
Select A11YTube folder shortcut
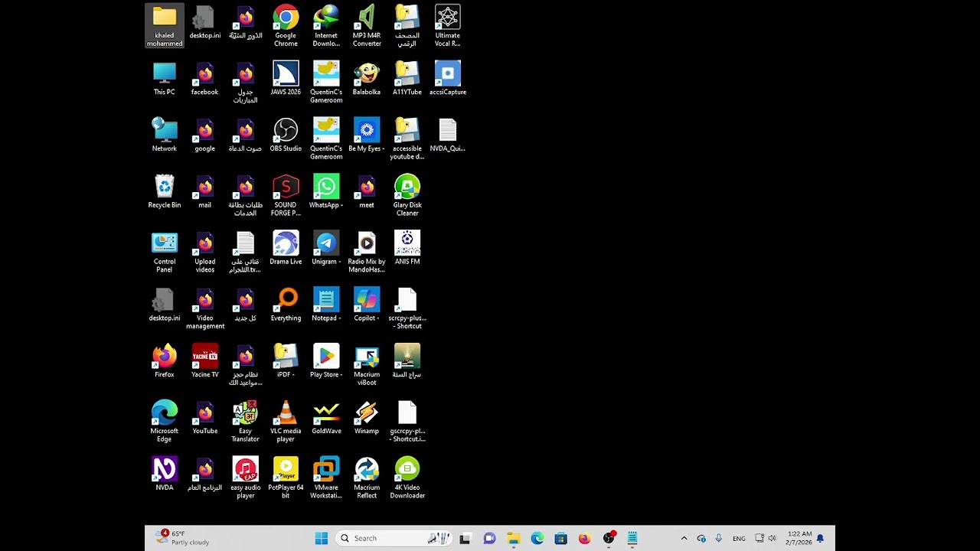tap(407, 79)
